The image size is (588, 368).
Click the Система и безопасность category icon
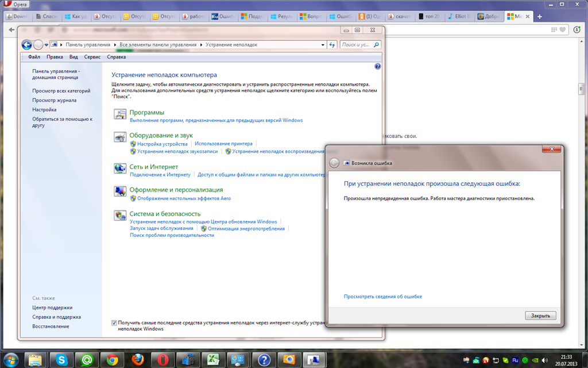[120, 216]
